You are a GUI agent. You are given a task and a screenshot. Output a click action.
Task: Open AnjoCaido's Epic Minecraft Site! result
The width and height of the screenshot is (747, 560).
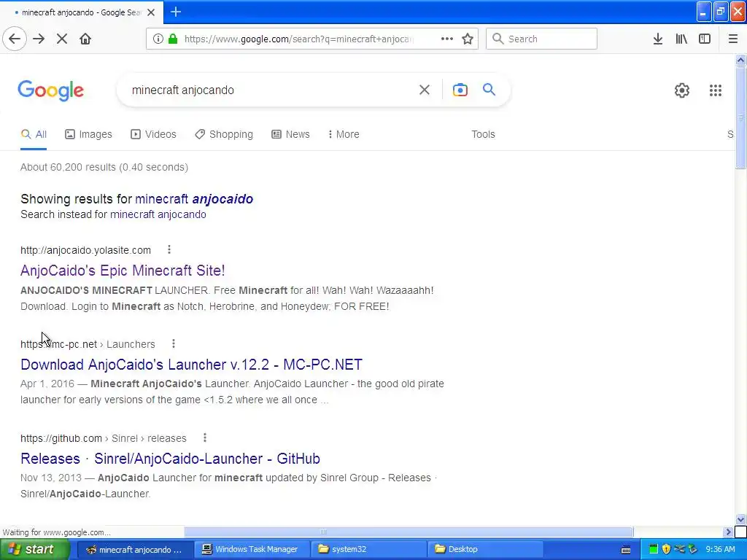coord(123,271)
